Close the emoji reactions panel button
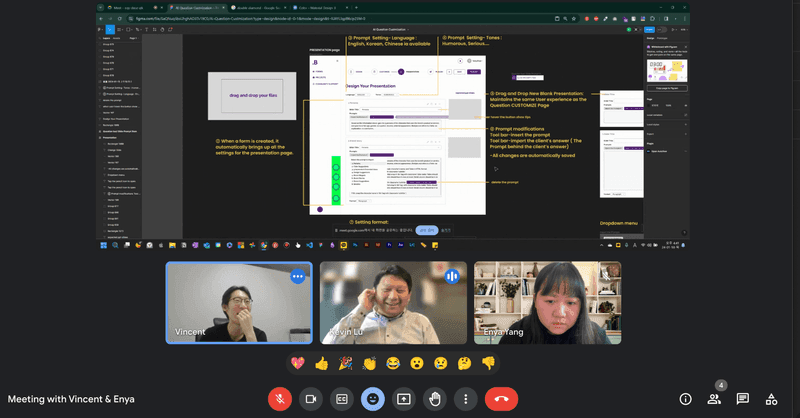Screen dimensions: 800x418 pyautogui.click(x=373, y=398)
